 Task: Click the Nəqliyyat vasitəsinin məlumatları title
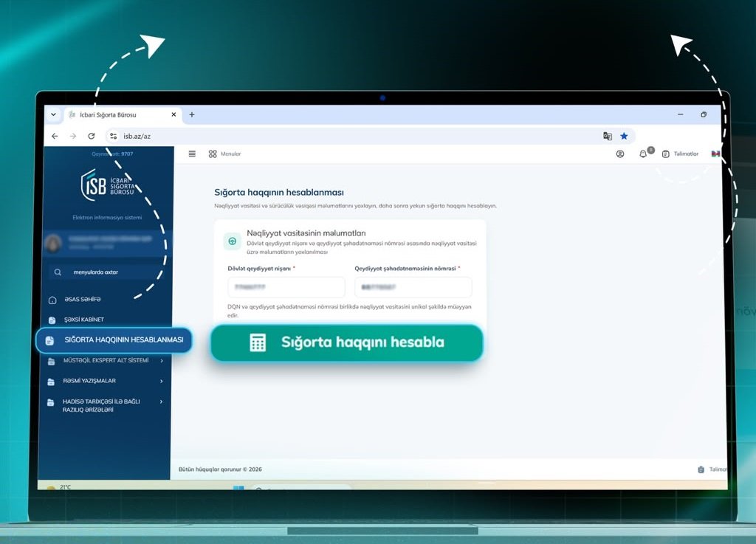(x=306, y=233)
